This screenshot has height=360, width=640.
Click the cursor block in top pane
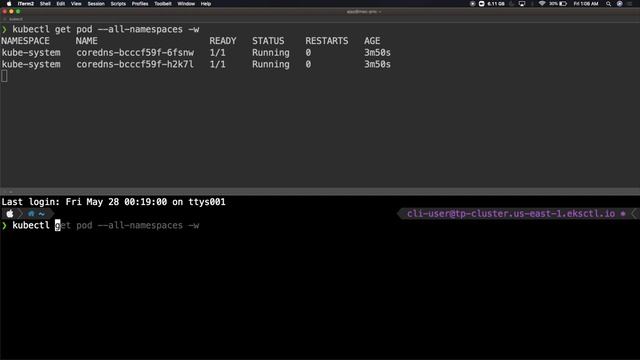pos(4,76)
